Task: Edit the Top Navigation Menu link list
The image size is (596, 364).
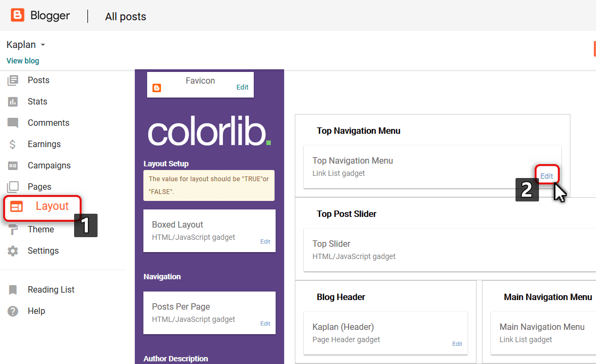Action: coord(546,175)
